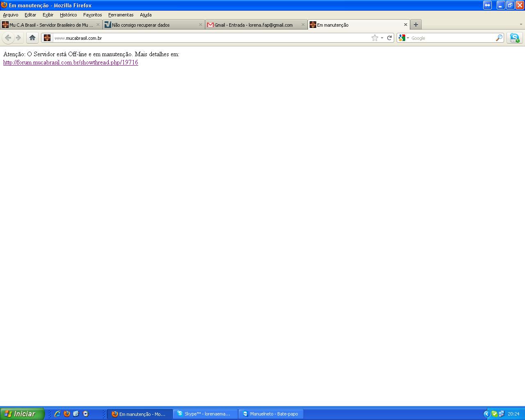The width and height of the screenshot is (525, 420).
Task: Click the Back navigation arrow
Action: [x=8, y=38]
